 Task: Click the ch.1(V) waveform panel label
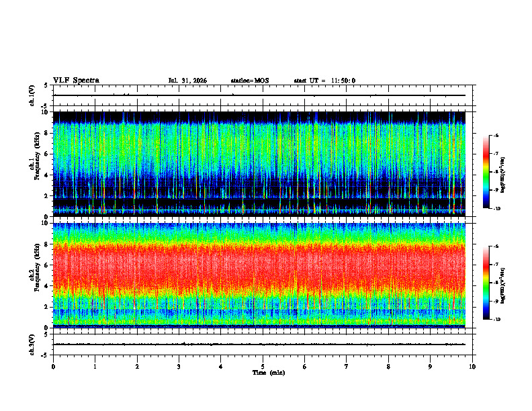pyautogui.click(x=32, y=95)
